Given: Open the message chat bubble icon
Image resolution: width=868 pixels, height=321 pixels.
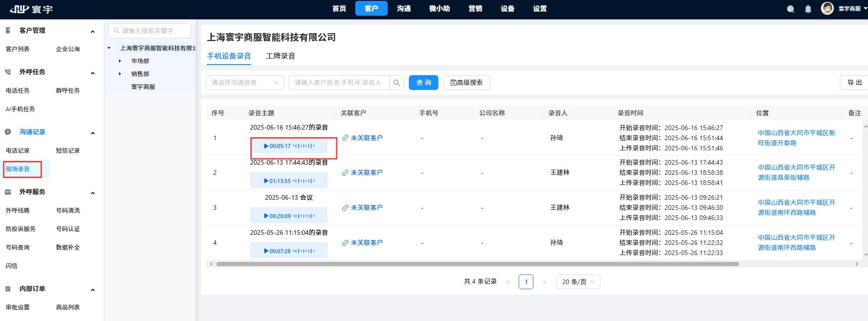Looking at the screenshot, I should coord(790,9).
